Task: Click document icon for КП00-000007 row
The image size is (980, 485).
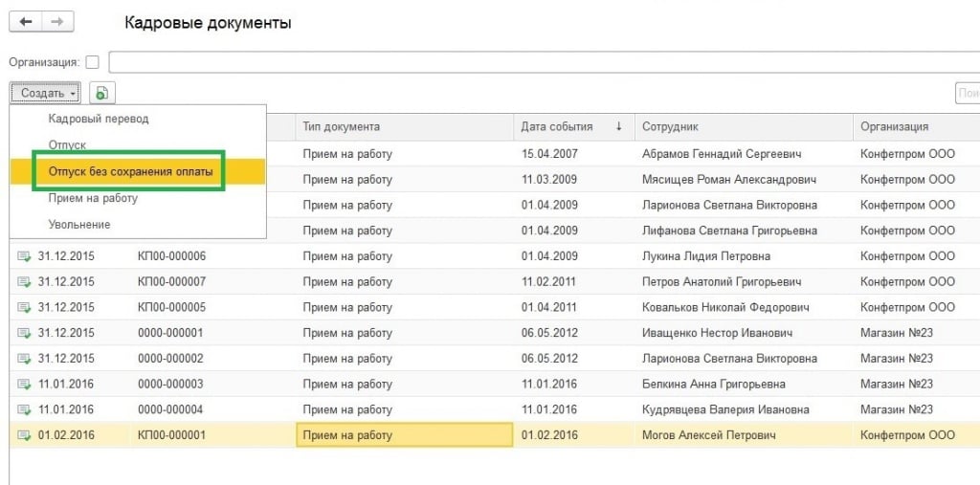Action: tap(24, 282)
